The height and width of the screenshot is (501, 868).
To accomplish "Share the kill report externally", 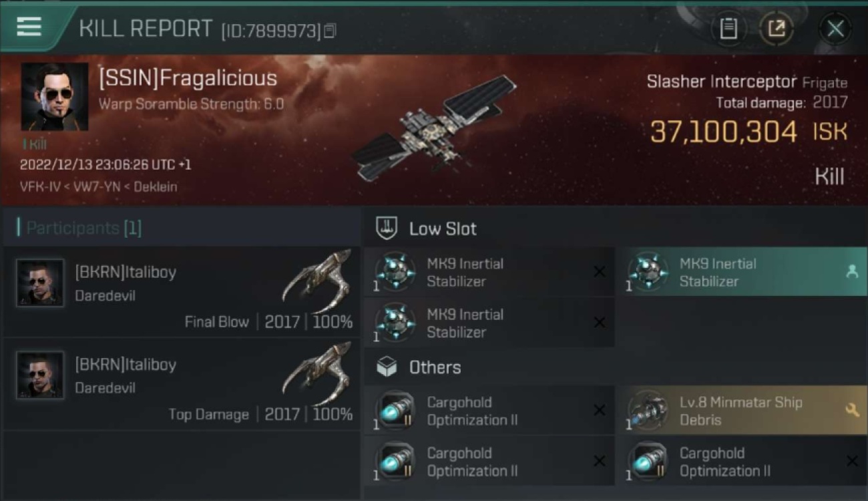I will [777, 29].
